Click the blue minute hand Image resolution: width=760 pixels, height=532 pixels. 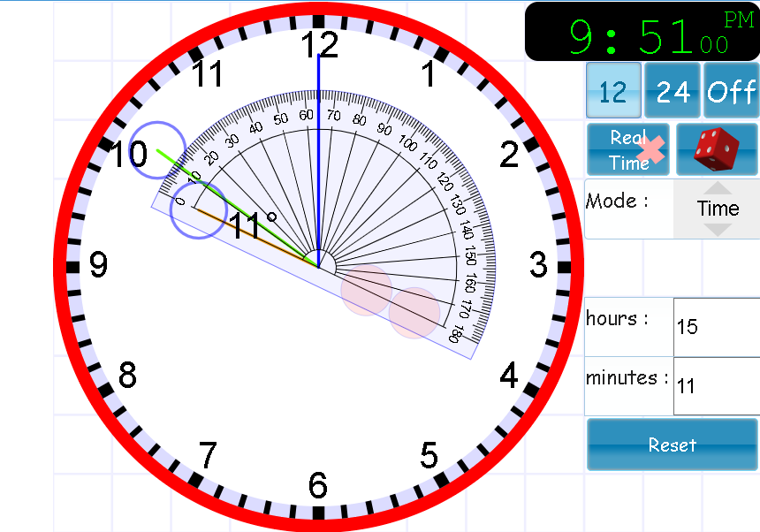[318, 160]
